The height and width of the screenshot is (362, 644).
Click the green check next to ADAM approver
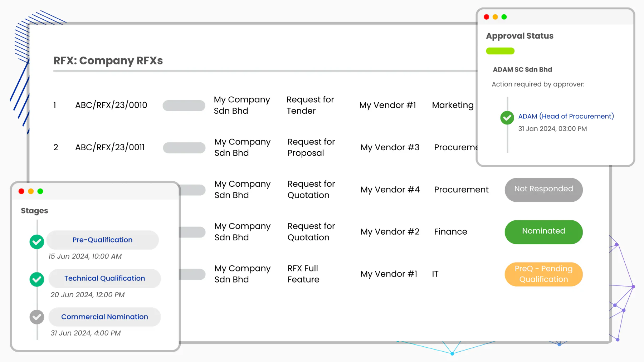507,118
